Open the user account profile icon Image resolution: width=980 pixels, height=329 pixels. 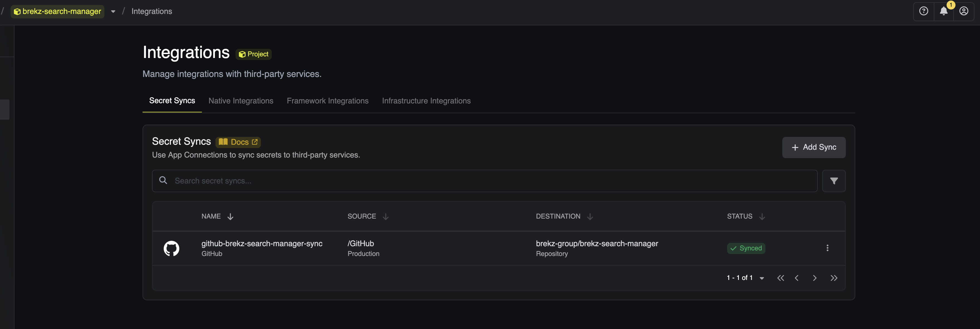coord(964,11)
